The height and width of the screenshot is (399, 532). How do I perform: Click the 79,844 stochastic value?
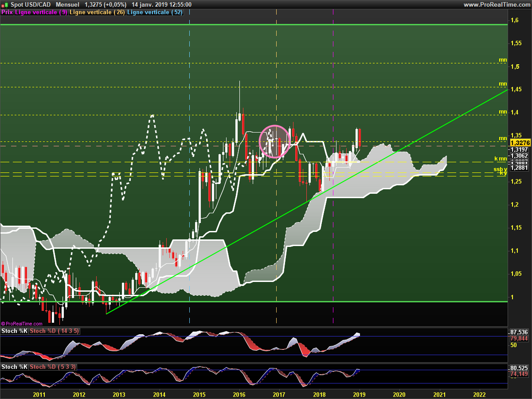519,338
